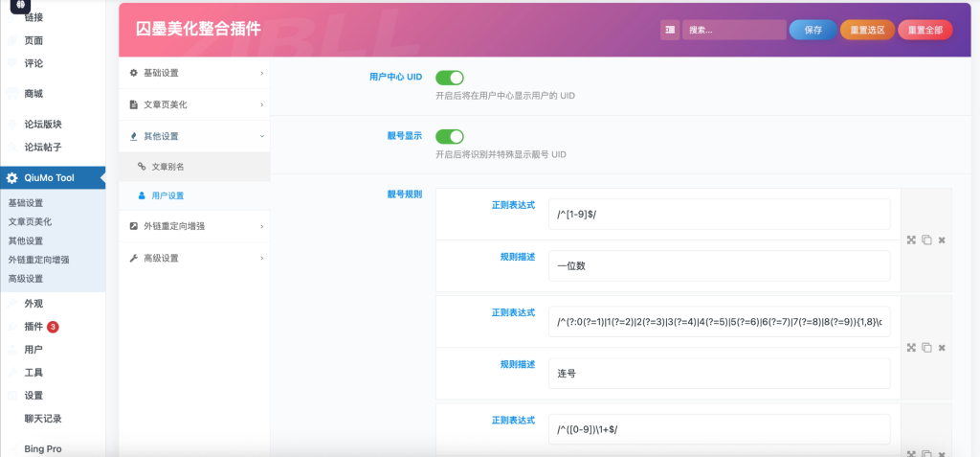Click the 规则描述 field containing 一位数
This screenshot has height=457, width=980.
(720, 266)
